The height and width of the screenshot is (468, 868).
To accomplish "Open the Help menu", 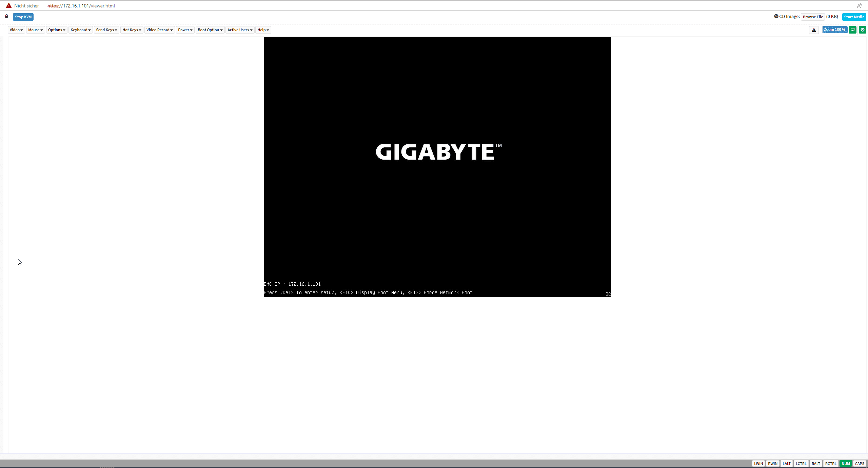I will (263, 30).
